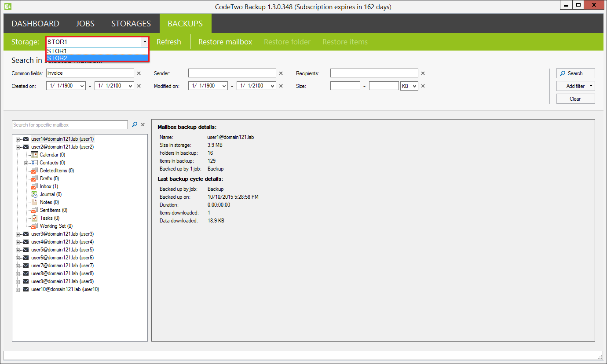Switch to the STORAGES tab
Viewport: 607px width, 364px height.
(x=131, y=23)
